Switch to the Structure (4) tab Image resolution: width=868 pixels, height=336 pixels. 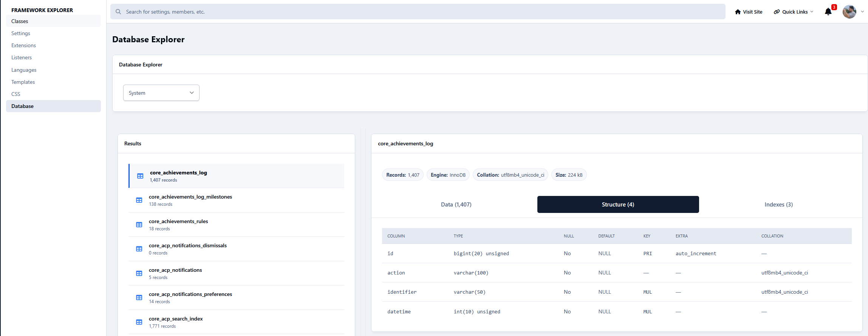click(618, 204)
